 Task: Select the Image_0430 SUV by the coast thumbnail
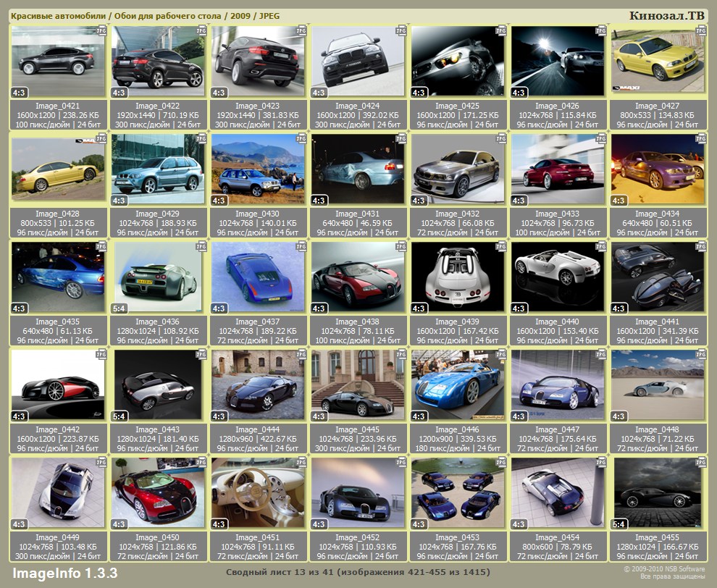point(257,169)
